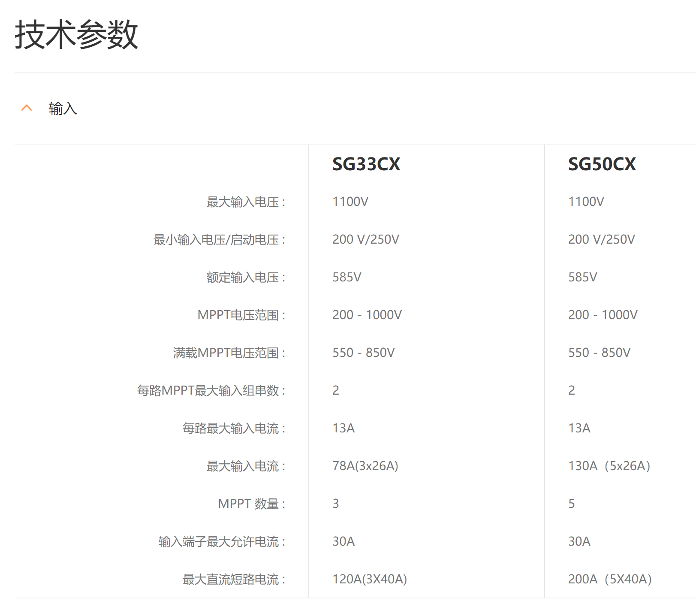
Task: Select the SG50CX column header
Action: (x=602, y=164)
